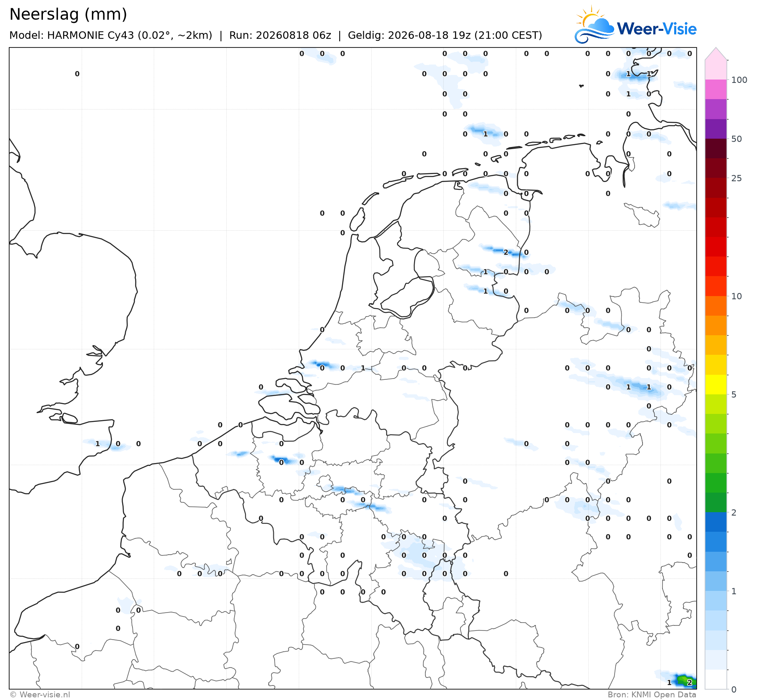The height and width of the screenshot is (700, 760).
Task: Click the pink arrow atop the color scale
Action: 716,54
